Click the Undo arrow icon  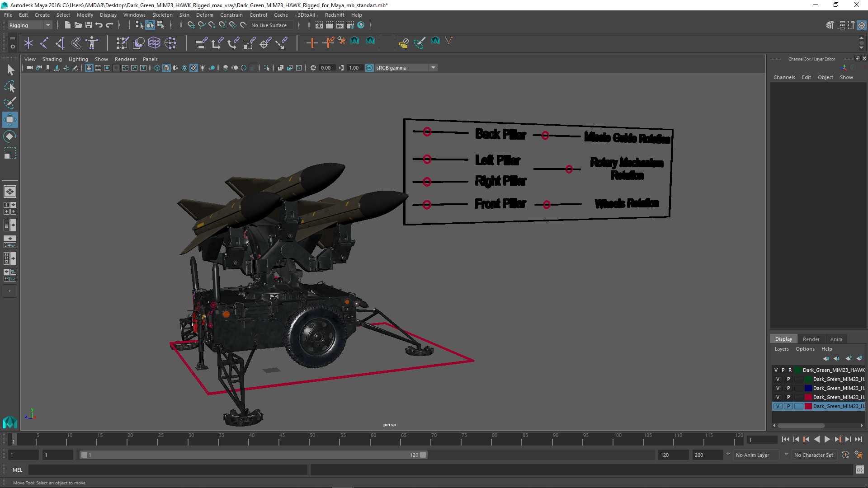(99, 25)
